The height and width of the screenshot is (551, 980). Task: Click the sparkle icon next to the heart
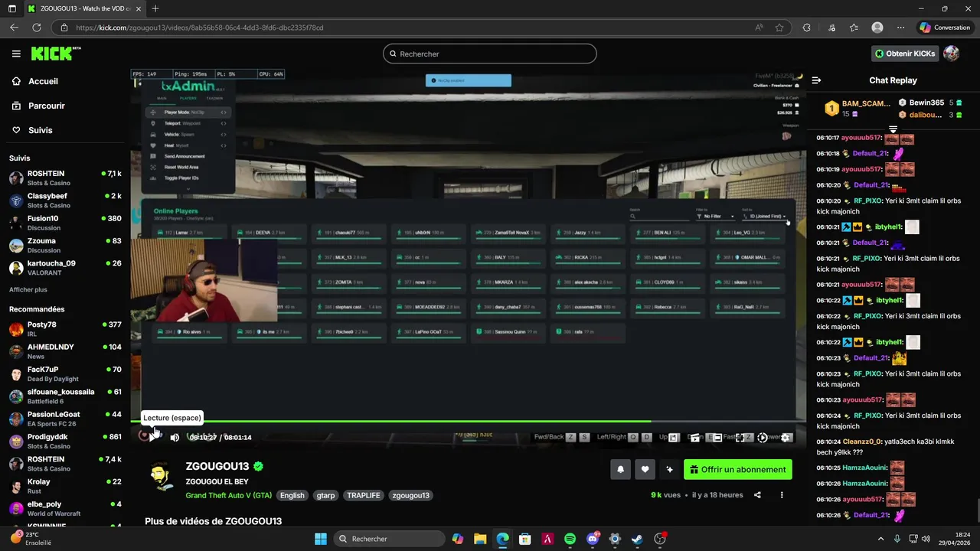point(670,469)
